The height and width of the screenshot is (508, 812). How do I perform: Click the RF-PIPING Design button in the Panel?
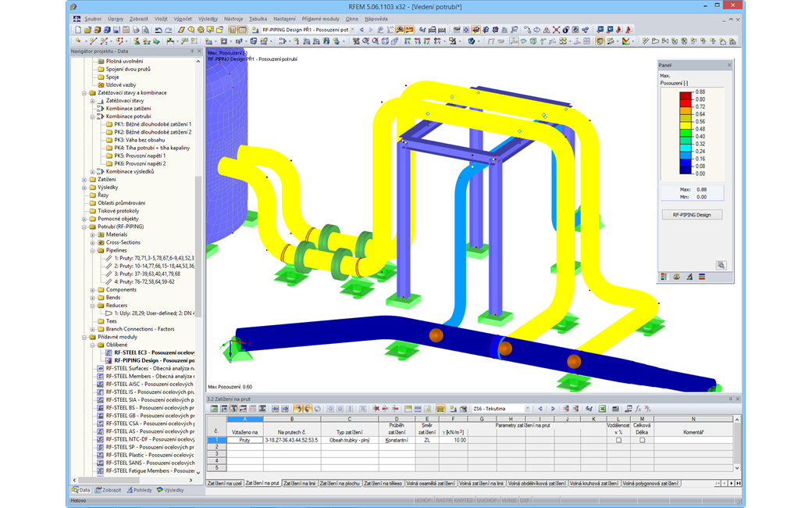pyautogui.click(x=693, y=214)
